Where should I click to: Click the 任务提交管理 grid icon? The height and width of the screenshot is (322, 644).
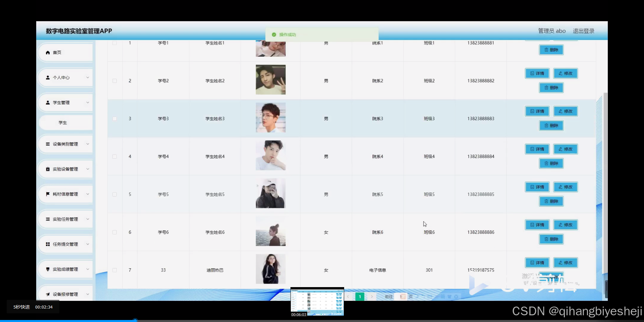click(48, 244)
